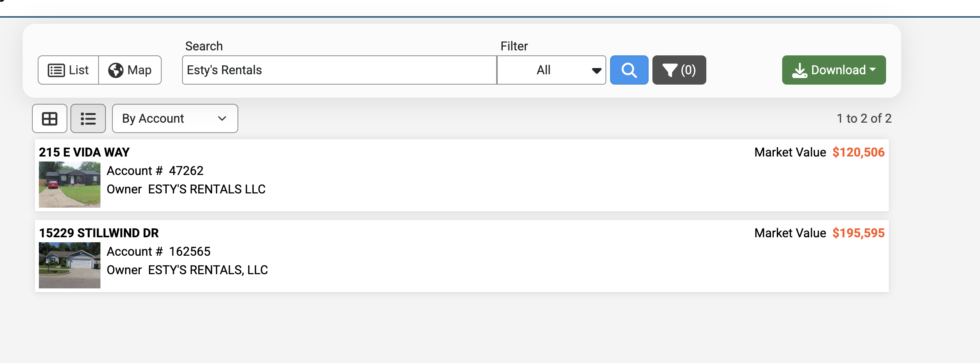Click the 215 E VIDA WAY address
980x363 pixels.
point(84,152)
